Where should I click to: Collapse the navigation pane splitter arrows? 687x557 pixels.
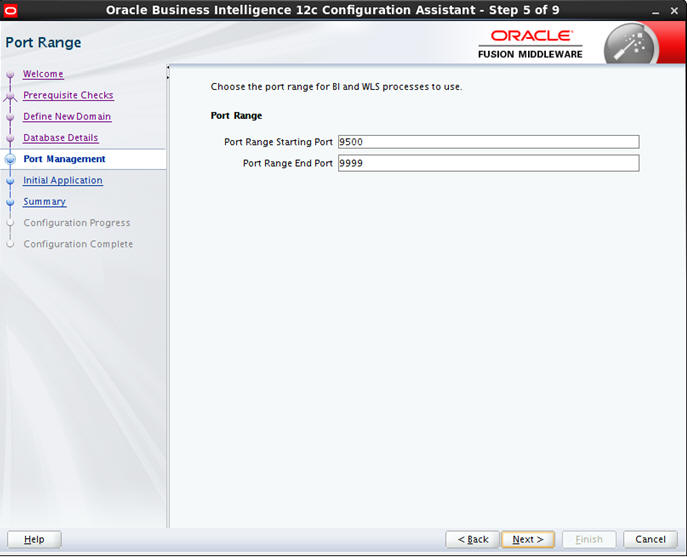coord(168,72)
